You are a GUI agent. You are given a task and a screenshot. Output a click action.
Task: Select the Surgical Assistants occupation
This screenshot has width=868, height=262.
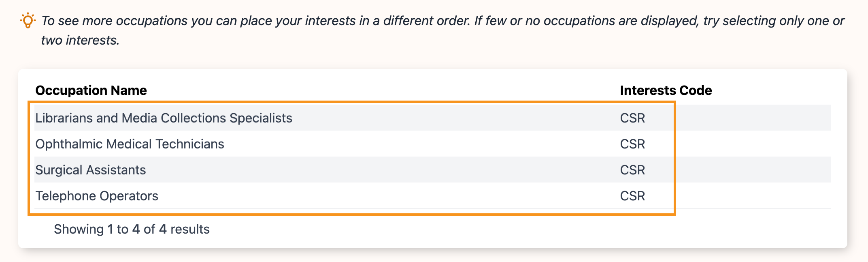tap(90, 170)
